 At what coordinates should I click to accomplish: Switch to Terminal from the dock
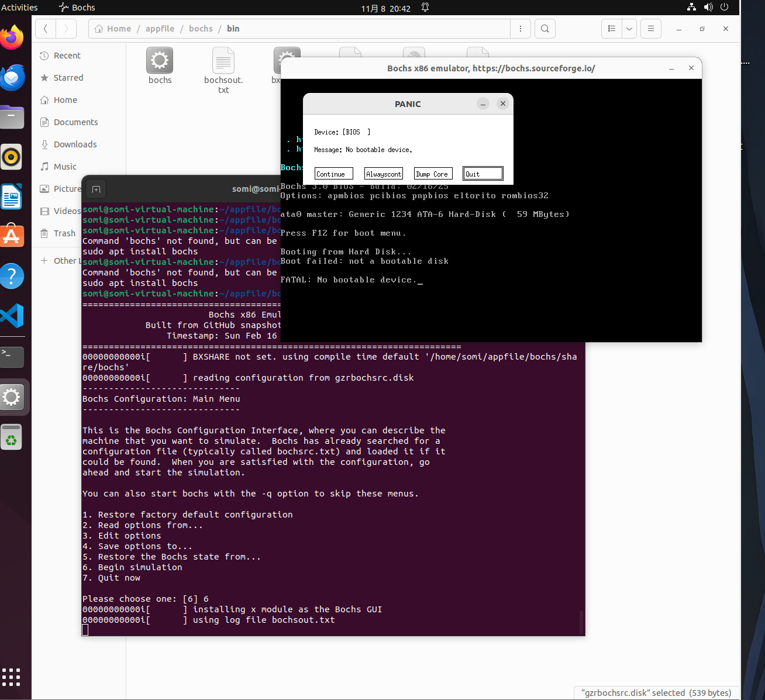tap(12, 357)
